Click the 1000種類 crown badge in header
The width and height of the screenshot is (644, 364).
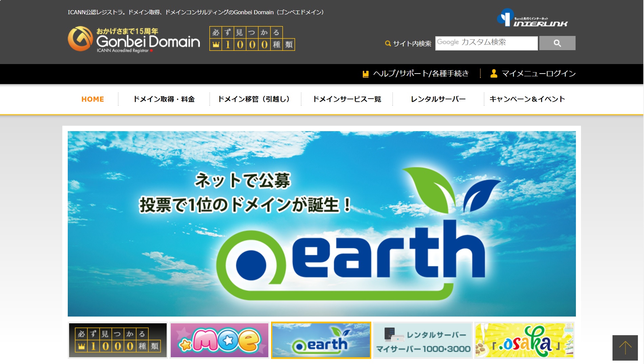point(252,39)
